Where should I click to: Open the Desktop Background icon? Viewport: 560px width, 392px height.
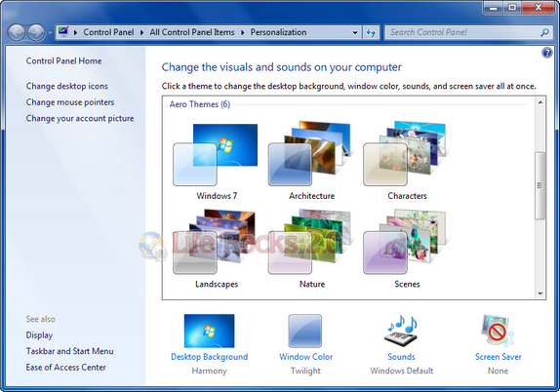click(210, 331)
